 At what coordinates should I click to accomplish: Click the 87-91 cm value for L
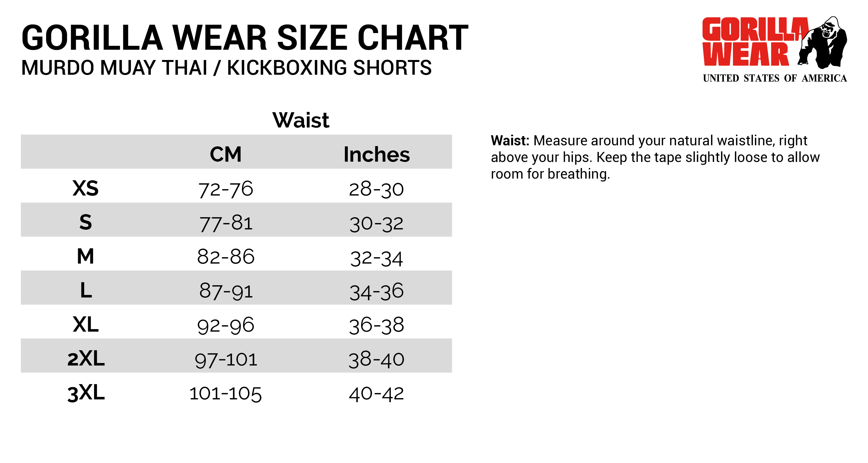226,291
